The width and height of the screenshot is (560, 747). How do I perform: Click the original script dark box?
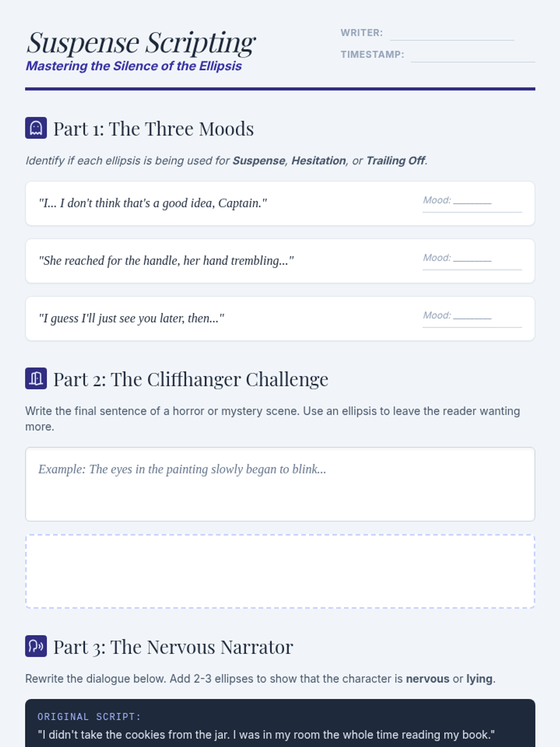(280, 724)
